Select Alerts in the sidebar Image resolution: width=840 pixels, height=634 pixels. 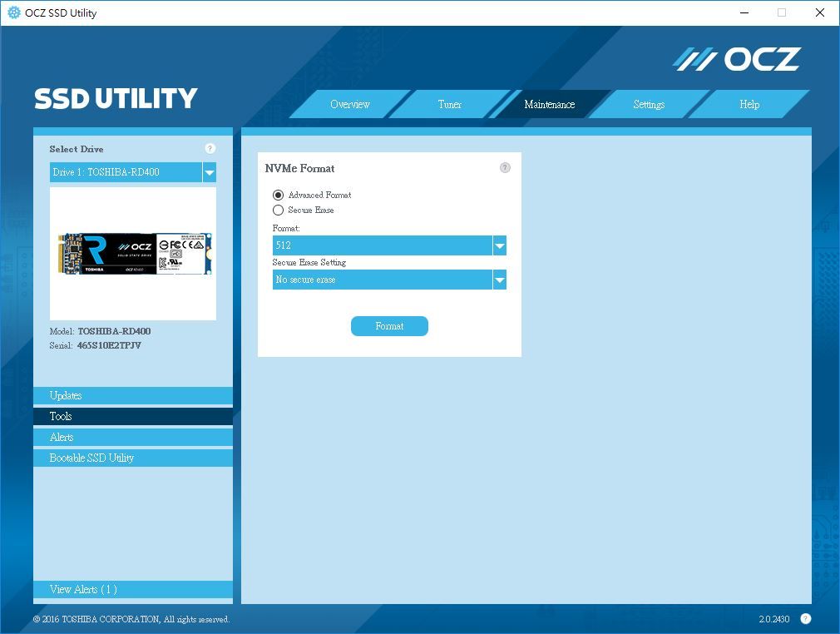click(133, 438)
